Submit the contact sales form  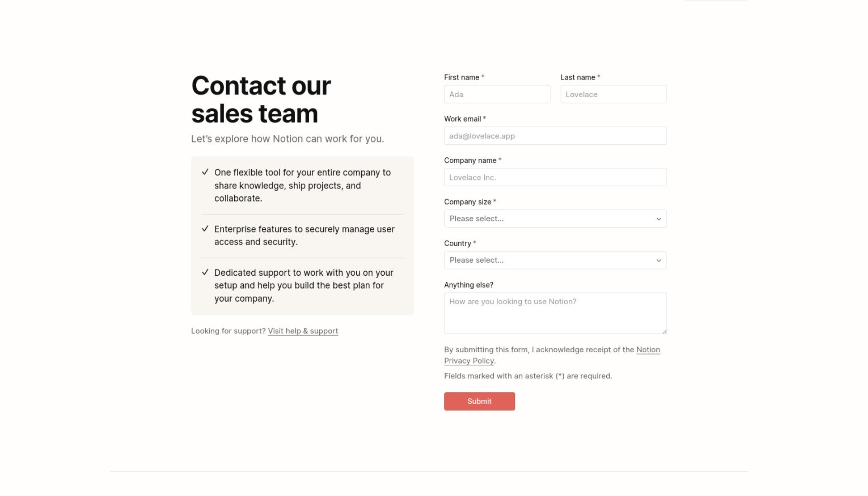[x=479, y=402]
